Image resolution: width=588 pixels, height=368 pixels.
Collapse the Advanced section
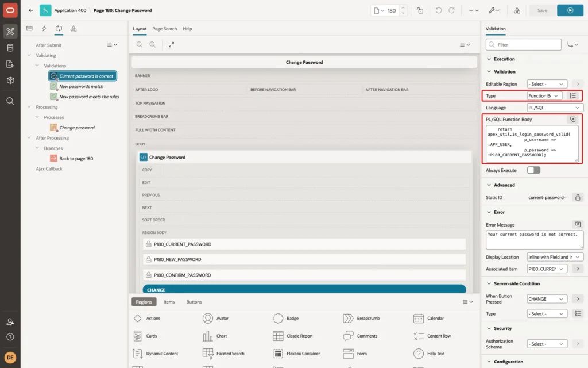(x=489, y=185)
